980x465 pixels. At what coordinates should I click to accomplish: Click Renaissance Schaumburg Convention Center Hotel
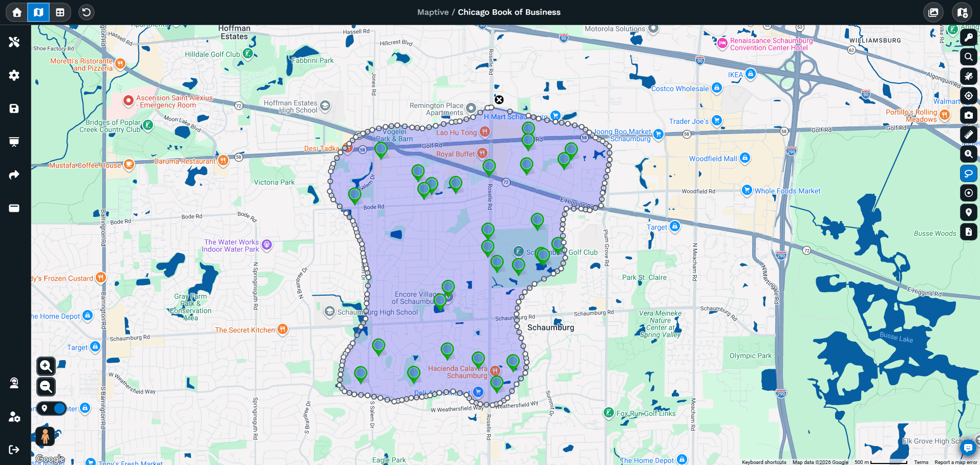(771, 44)
